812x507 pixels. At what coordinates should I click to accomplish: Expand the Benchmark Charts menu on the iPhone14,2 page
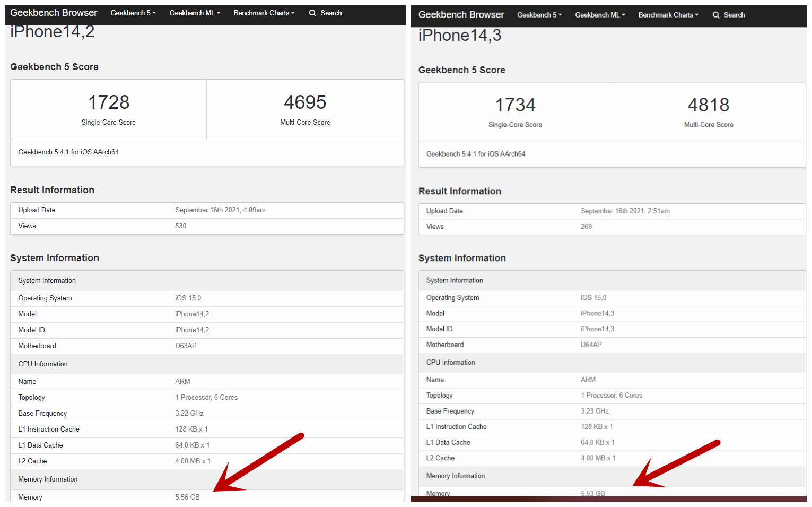coord(264,13)
